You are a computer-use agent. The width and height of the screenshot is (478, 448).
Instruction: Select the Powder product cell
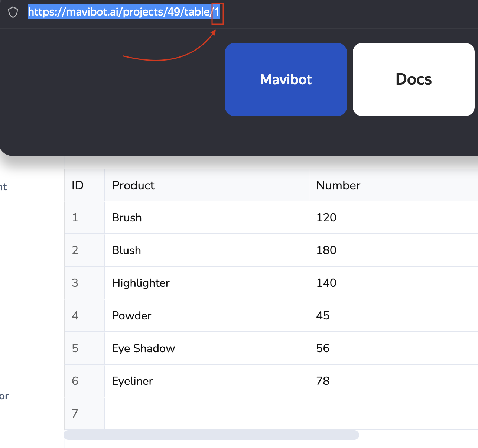pos(131,316)
